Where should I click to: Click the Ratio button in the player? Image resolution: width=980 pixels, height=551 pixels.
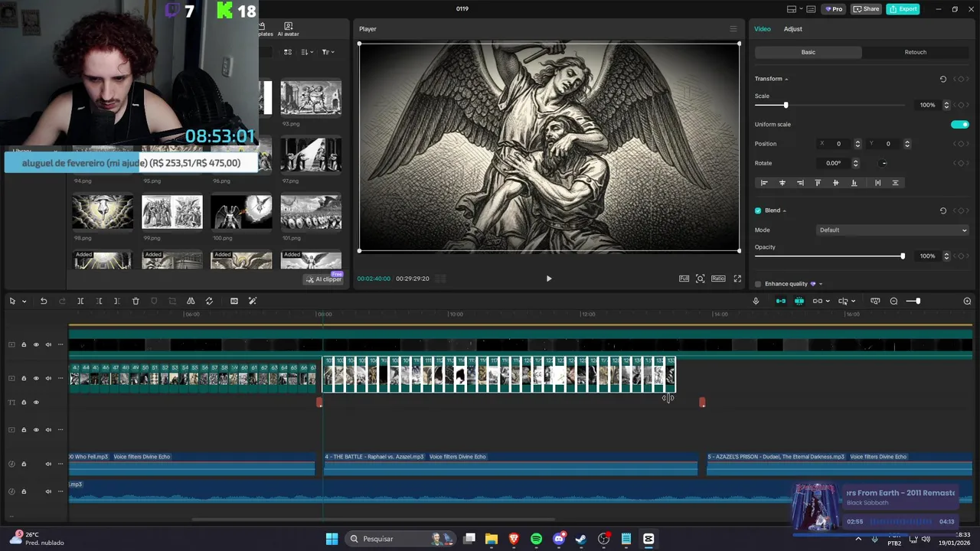718,279
